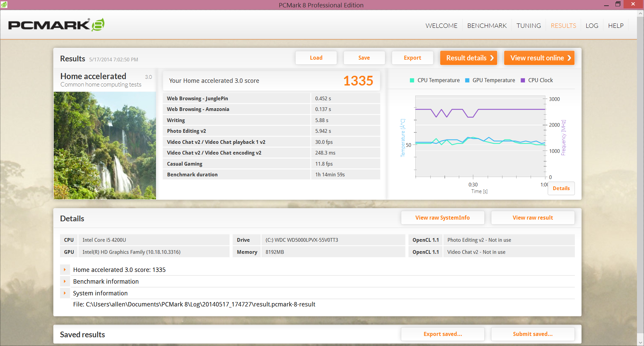This screenshot has height=346, width=644.
Task: Click View raw result
Action: point(533,218)
